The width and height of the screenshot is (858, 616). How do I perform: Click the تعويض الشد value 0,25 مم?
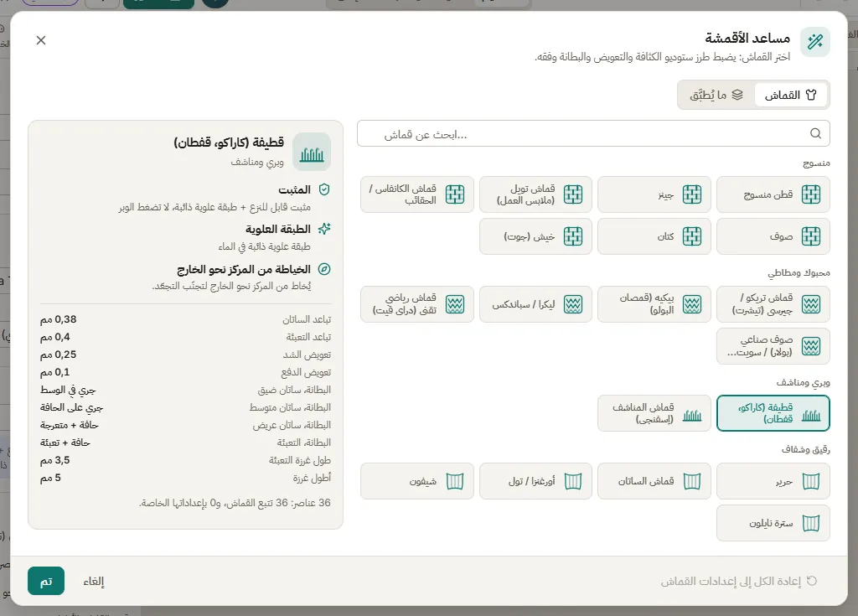pos(58,355)
